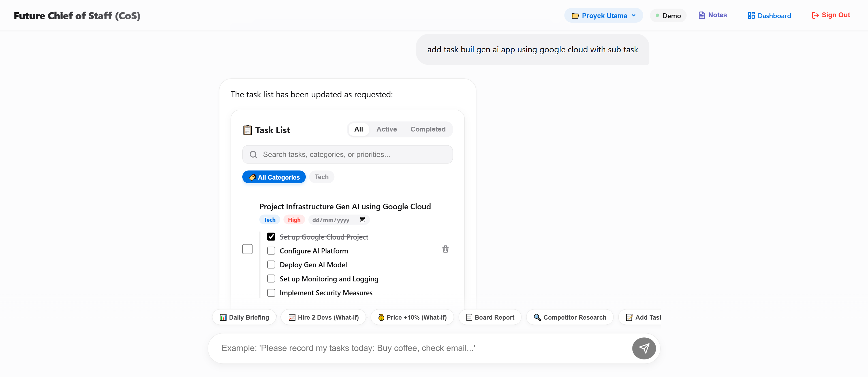Image resolution: width=868 pixels, height=377 pixels.
Task: Go to the Dashboard
Action: pyautogui.click(x=769, y=16)
